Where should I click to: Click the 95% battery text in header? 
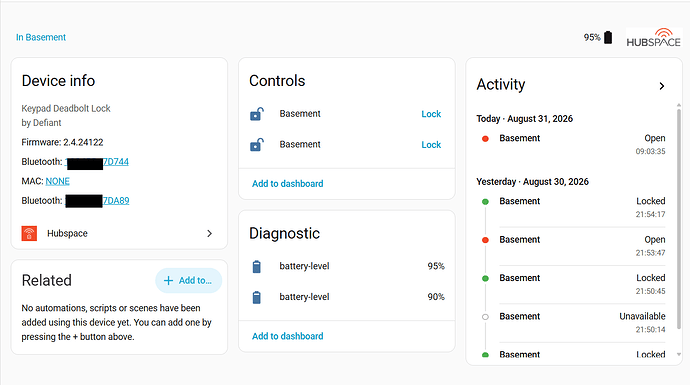click(x=592, y=37)
